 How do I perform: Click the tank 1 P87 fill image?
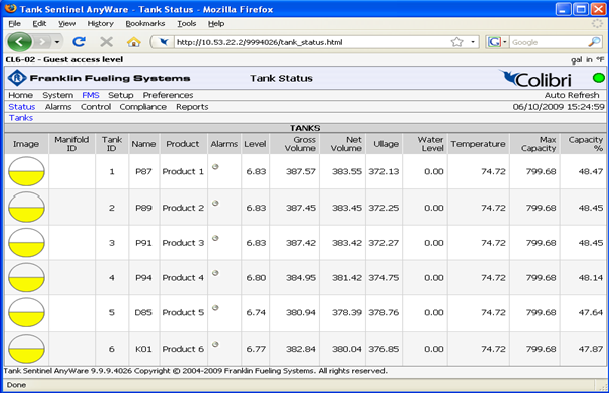26,171
